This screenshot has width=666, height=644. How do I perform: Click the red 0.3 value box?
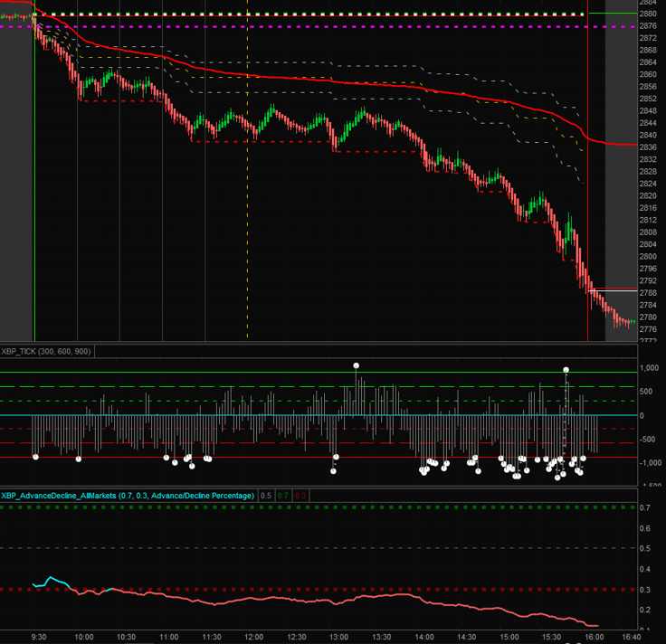(300, 496)
